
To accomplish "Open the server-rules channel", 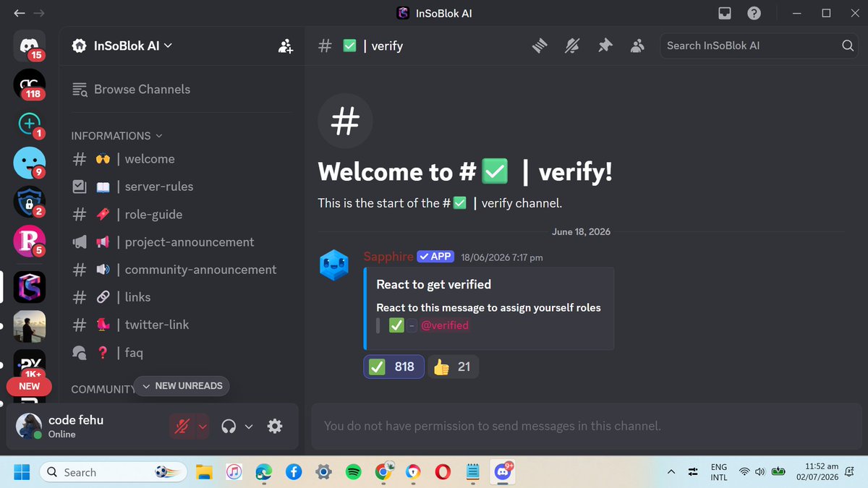I will pyautogui.click(x=181, y=187).
